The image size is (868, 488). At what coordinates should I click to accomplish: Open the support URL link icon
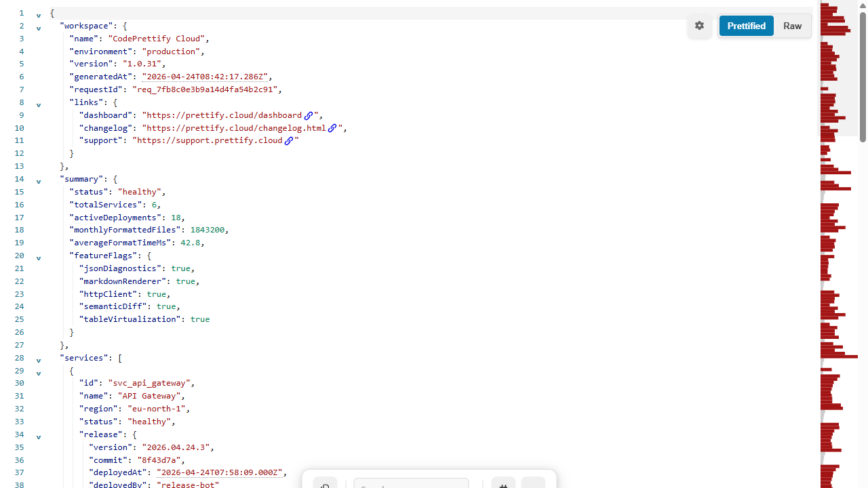289,141
